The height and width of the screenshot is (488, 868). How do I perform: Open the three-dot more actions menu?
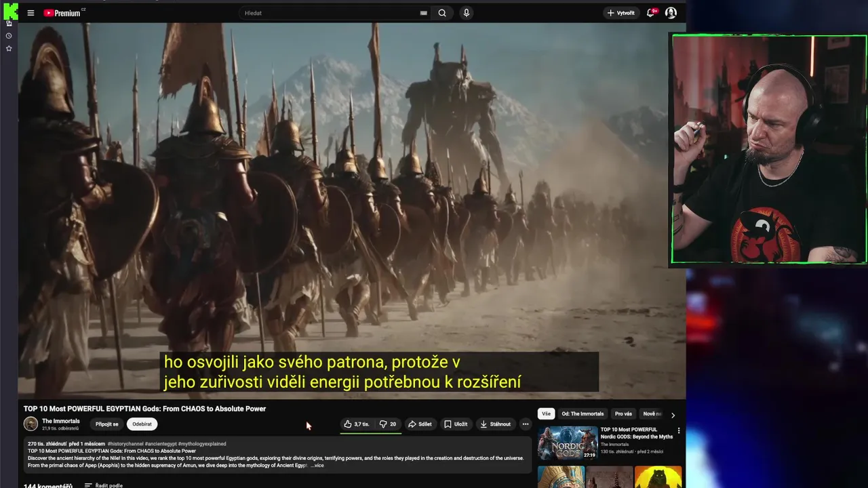coord(525,424)
